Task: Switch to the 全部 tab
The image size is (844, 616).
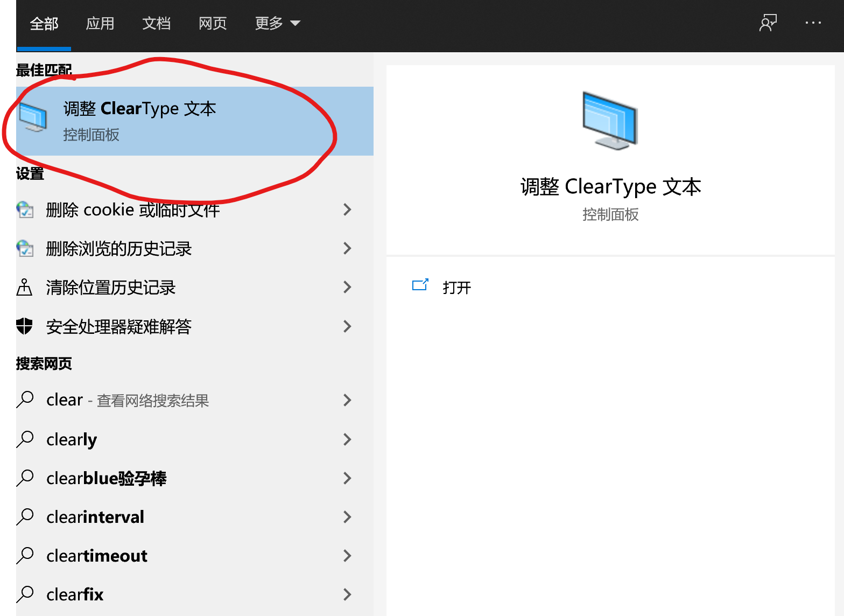Action: click(x=44, y=24)
